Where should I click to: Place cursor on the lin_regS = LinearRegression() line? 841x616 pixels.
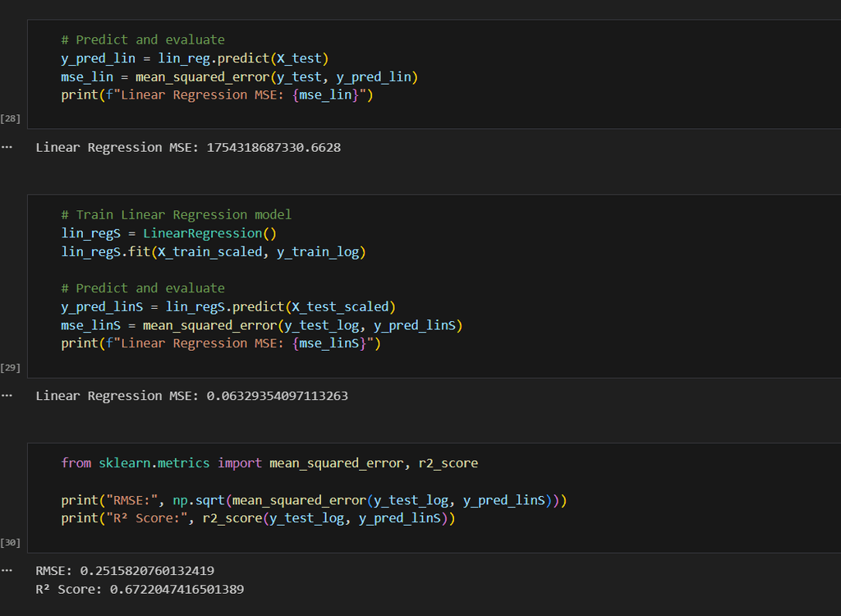168,233
